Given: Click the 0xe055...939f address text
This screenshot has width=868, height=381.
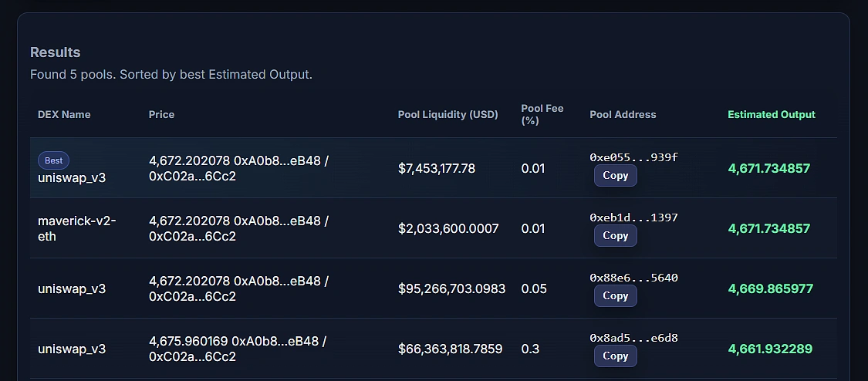Looking at the screenshot, I should (x=633, y=157).
